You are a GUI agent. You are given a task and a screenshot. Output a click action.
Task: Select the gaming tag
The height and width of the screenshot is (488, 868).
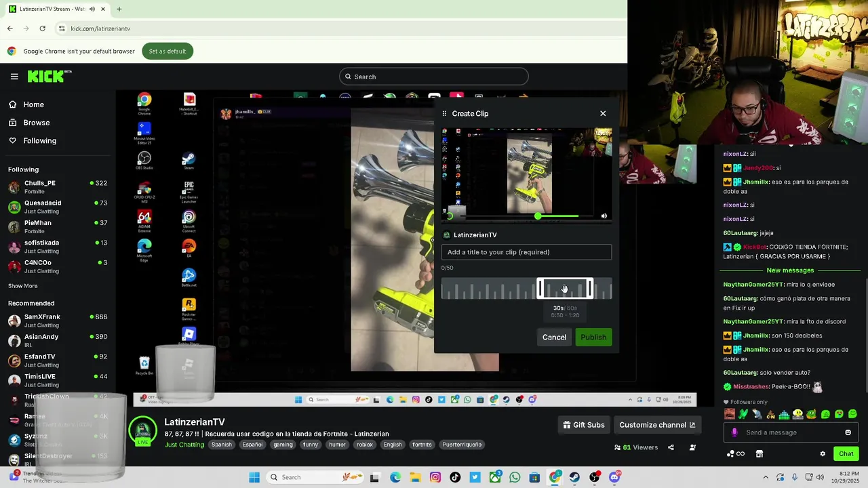tap(283, 445)
